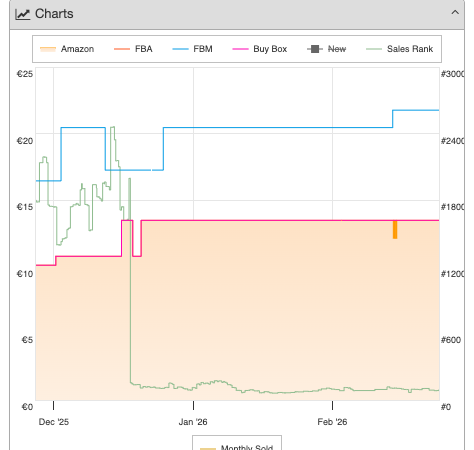
Task: Click the €5 price axis label
Action: point(27,340)
